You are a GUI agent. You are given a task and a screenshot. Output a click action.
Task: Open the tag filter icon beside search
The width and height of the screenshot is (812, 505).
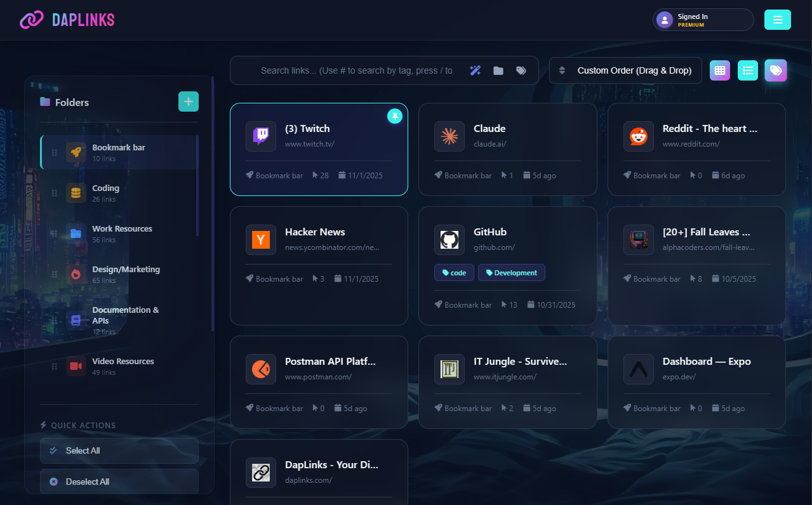pyautogui.click(x=521, y=70)
